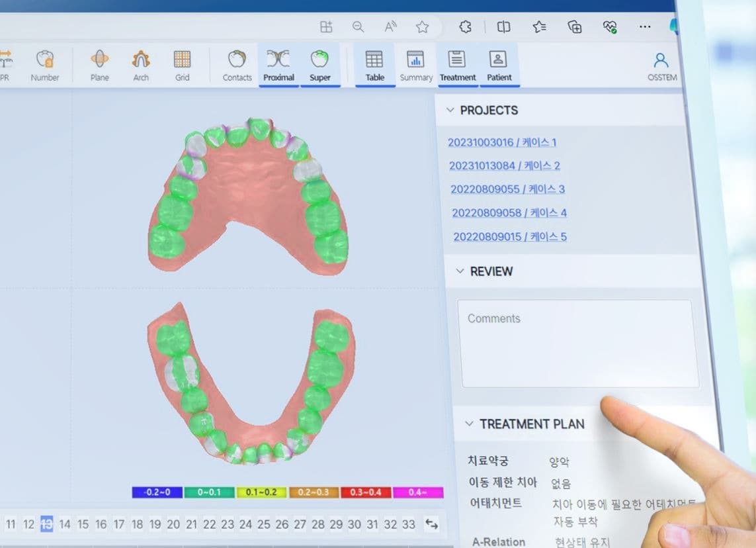Select the Number tool icon

coord(45,60)
